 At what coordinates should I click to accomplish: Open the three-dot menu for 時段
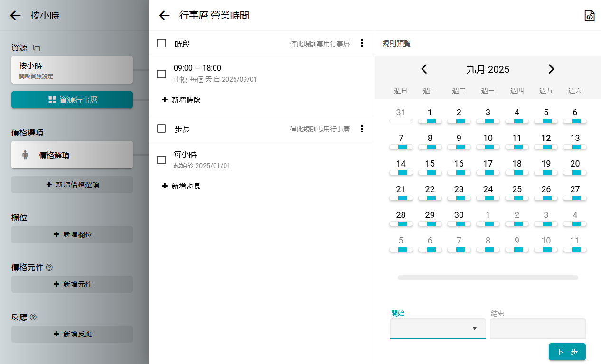tap(362, 43)
